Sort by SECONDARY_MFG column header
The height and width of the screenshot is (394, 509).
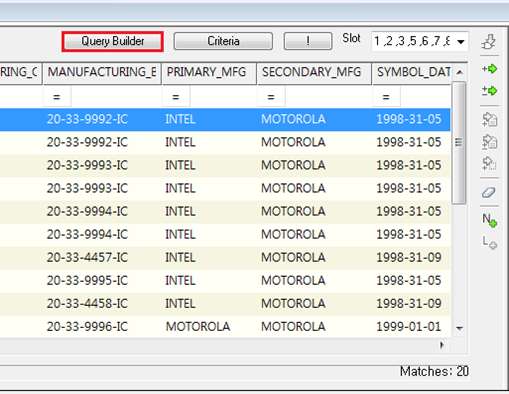[314, 72]
